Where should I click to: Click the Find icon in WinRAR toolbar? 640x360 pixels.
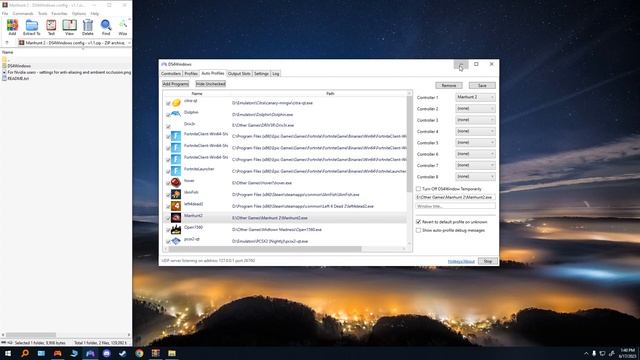coord(106,27)
